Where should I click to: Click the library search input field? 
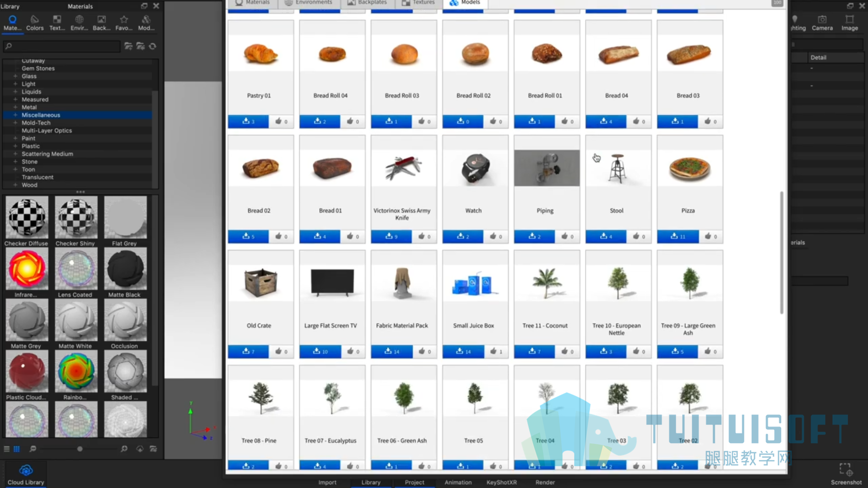pos(62,46)
